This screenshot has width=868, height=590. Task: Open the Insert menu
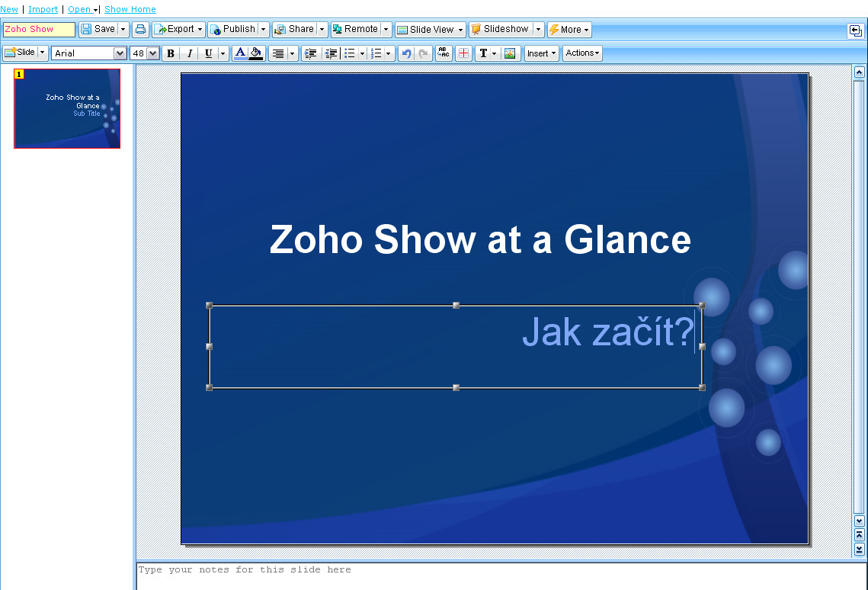(x=541, y=53)
